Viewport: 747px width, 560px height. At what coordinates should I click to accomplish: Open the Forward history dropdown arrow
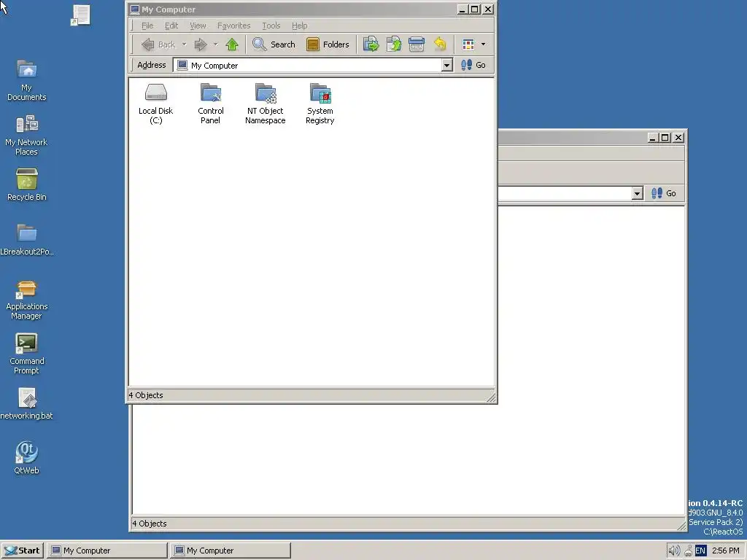215,44
